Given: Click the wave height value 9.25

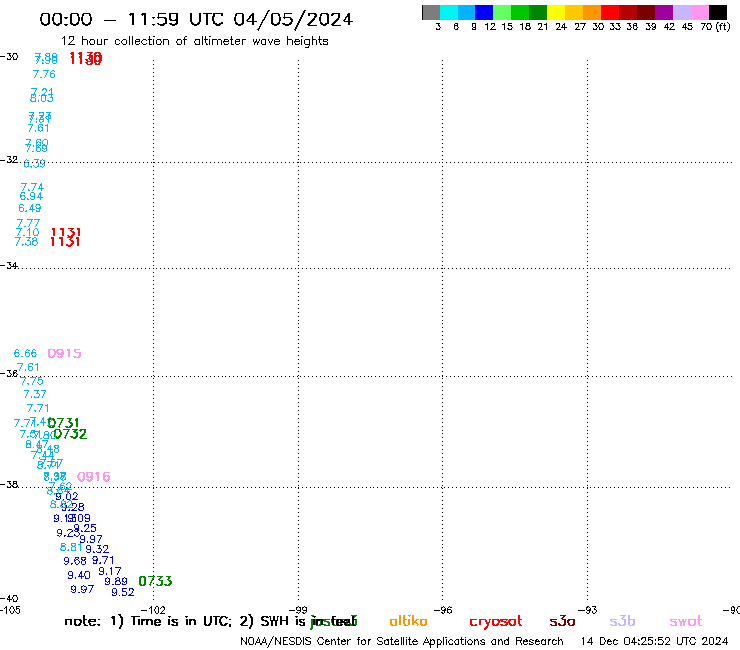Looking at the screenshot, I should (85, 529).
